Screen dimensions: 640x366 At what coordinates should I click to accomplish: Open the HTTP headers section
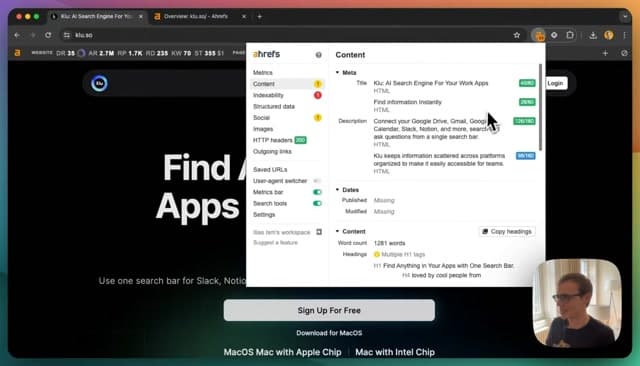(272, 140)
